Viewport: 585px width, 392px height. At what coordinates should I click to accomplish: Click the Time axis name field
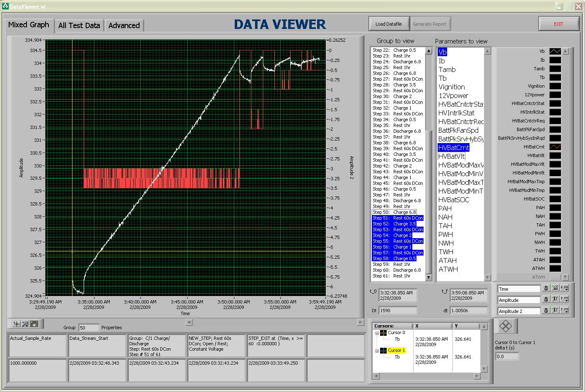coord(519,289)
